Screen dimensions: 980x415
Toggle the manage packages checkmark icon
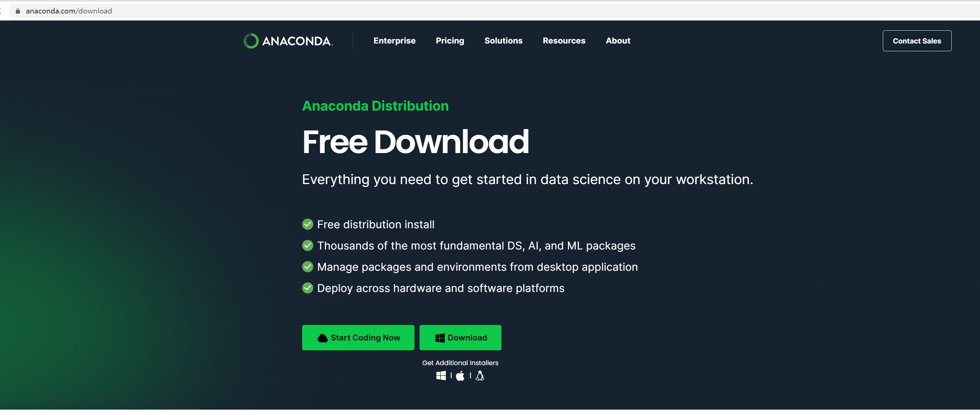coord(308,266)
